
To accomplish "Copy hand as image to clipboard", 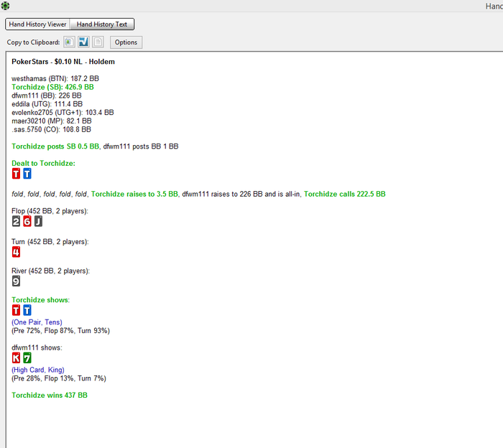I will click(69, 42).
